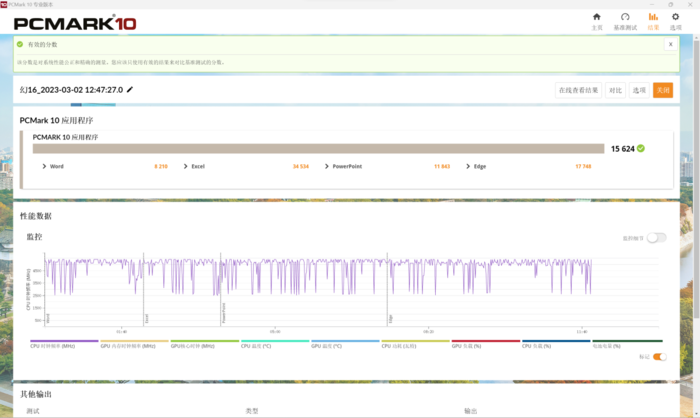Click the Word marker line on chart

pyautogui.click(x=45, y=290)
